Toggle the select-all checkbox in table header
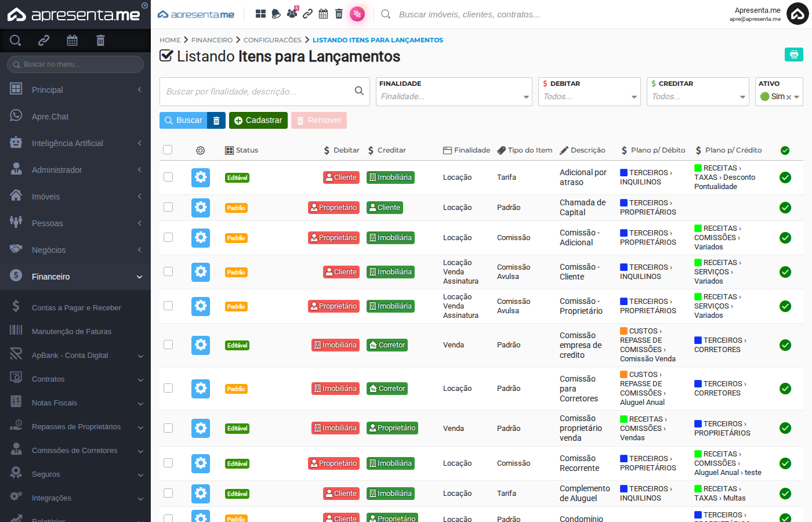This screenshot has width=812, height=522. pyautogui.click(x=168, y=150)
